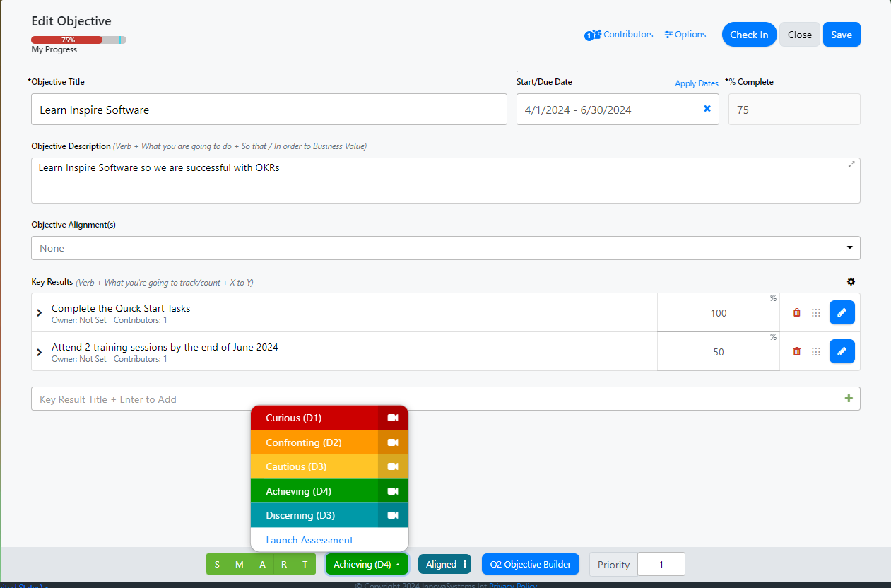891x588 pixels.
Task: Click the 100 percent value for Quick Start Tasks
Action: click(x=719, y=313)
